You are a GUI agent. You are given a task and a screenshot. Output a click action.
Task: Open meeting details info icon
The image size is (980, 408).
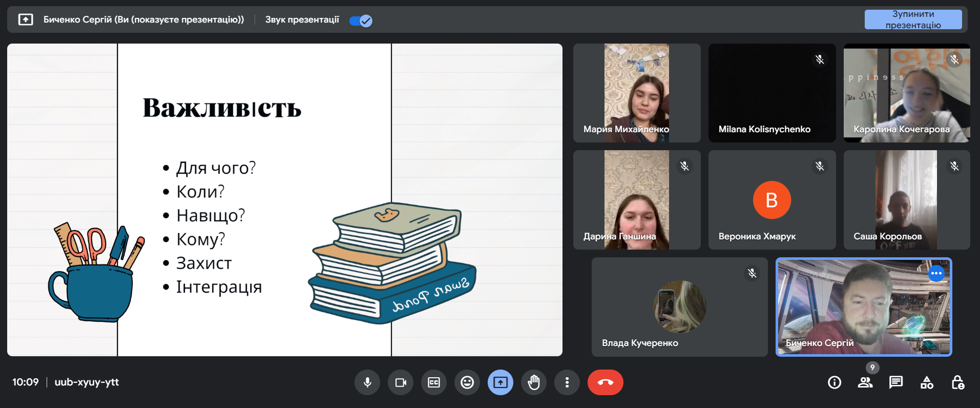tap(835, 382)
